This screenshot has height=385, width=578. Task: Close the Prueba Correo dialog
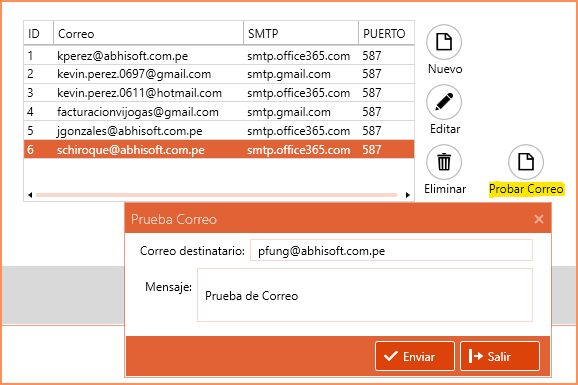(539, 219)
